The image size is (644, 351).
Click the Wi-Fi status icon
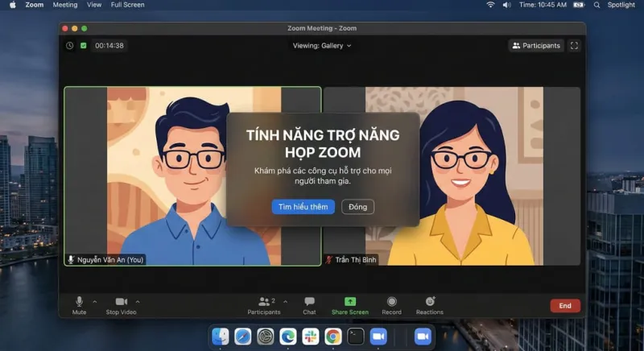pos(490,5)
